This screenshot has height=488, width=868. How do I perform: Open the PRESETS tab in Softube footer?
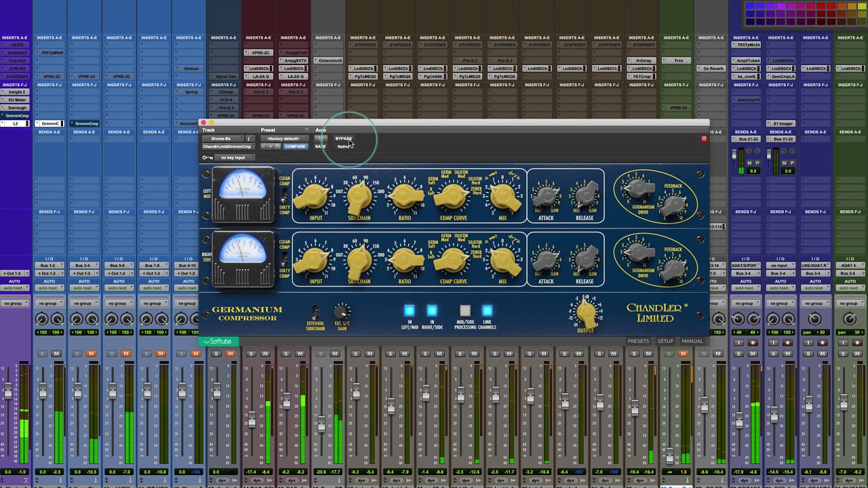tap(638, 341)
